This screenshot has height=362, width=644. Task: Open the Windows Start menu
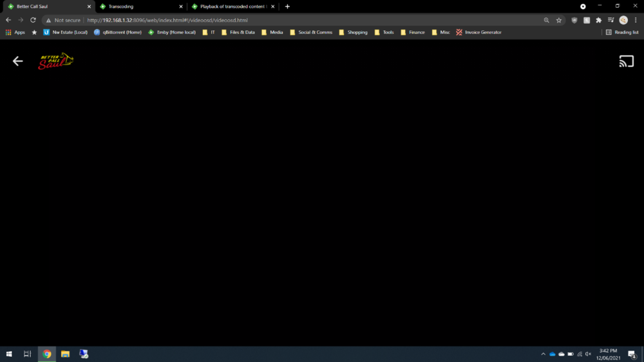click(9, 354)
